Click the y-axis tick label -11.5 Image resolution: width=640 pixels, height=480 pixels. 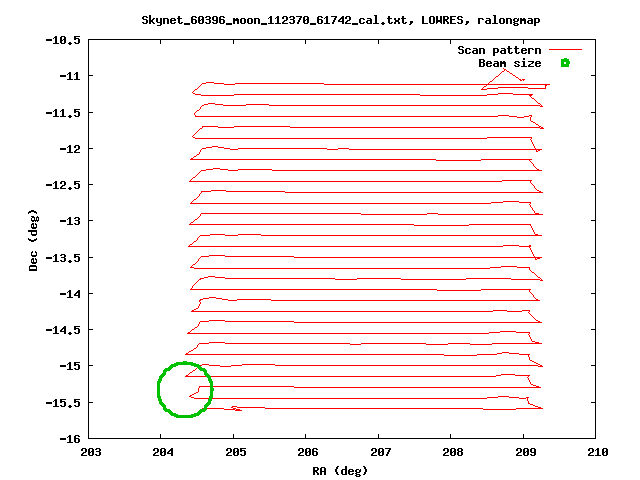63,113
